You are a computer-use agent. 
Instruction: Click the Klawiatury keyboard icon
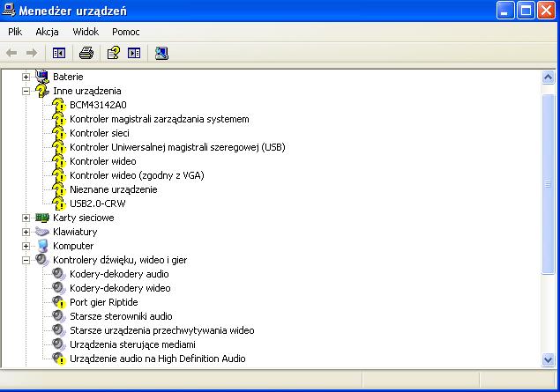click(x=42, y=232)
